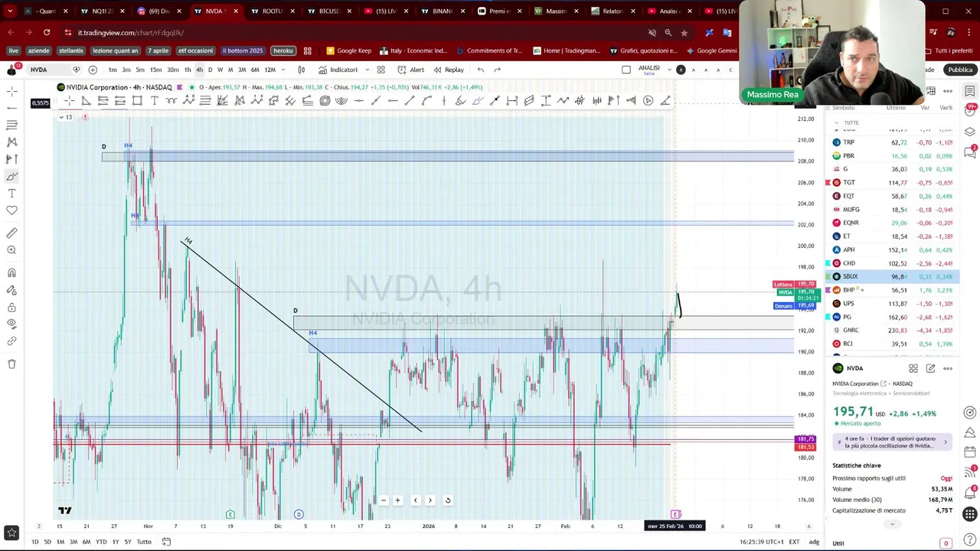Open the candlestick chart style selector
The height and width of the screenshot is (551, 980).
pyautogui.click(x=302, y=70)
